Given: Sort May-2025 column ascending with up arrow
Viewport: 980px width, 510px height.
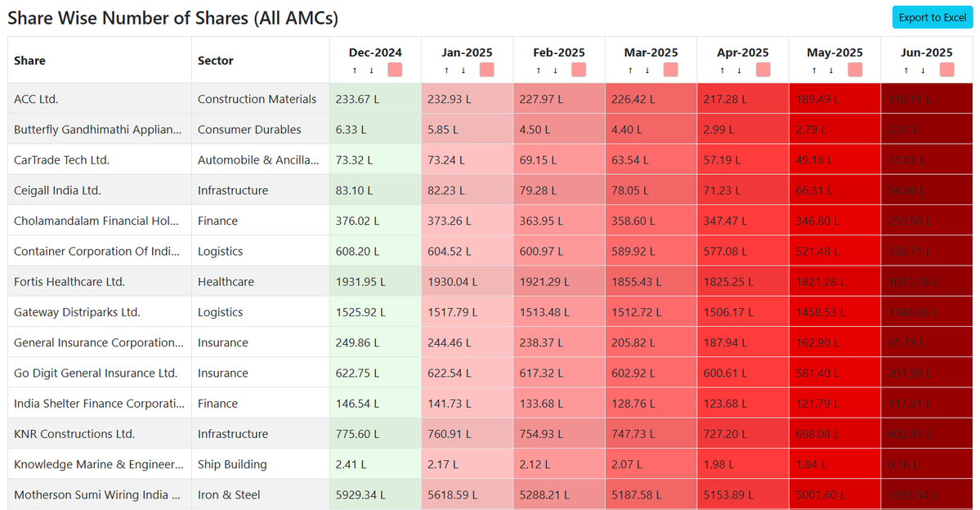Looking at the screenshot, I should [x=814, y=70].
